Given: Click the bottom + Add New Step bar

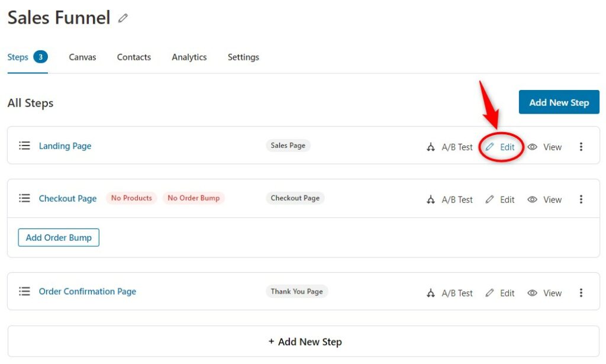Looking at the screenshot, I should pyautogui.click(x=304, y=342).
